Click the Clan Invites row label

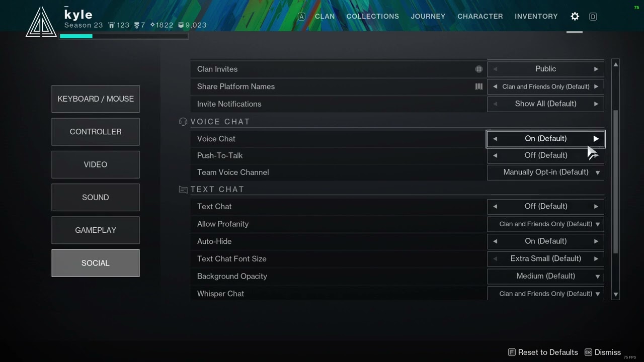tap(217, 69)
